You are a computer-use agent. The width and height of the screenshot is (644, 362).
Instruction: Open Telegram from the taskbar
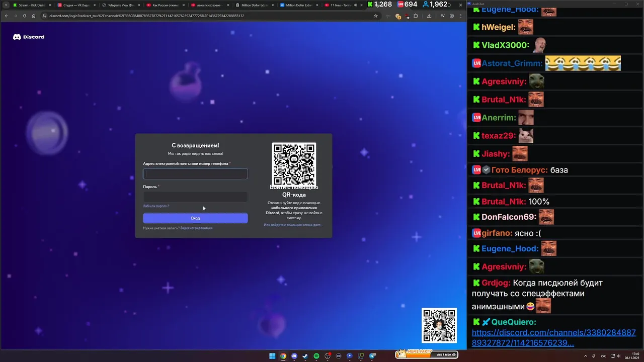(372, 356)
